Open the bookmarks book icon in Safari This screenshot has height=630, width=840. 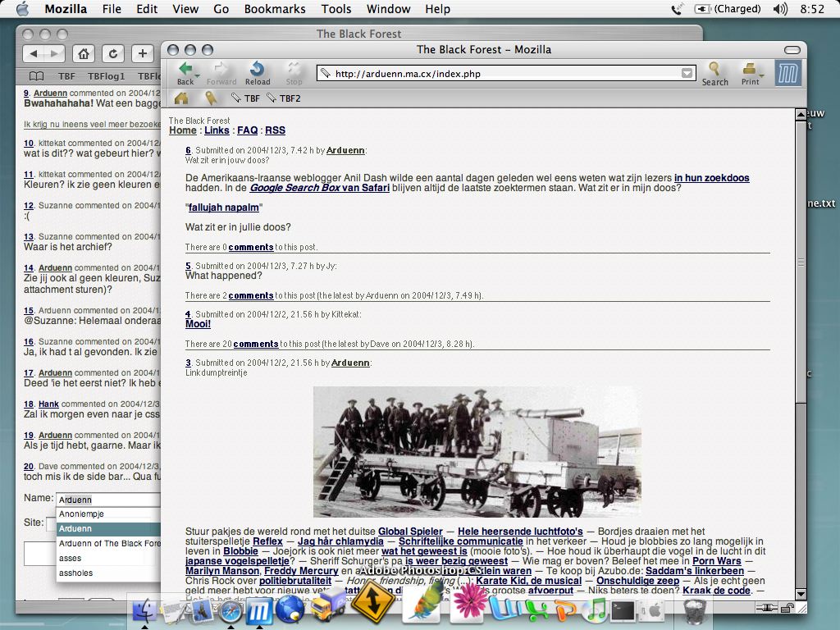click(x=36, y=76)
